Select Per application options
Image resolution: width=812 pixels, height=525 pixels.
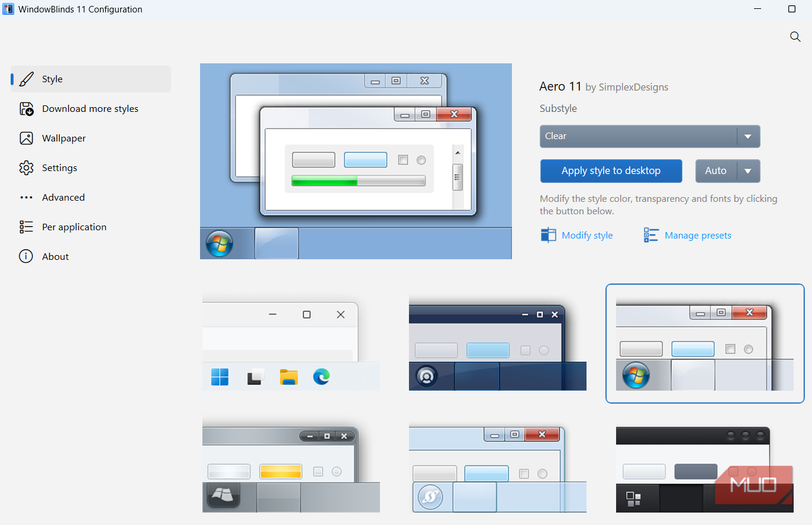tap(91, 227)
